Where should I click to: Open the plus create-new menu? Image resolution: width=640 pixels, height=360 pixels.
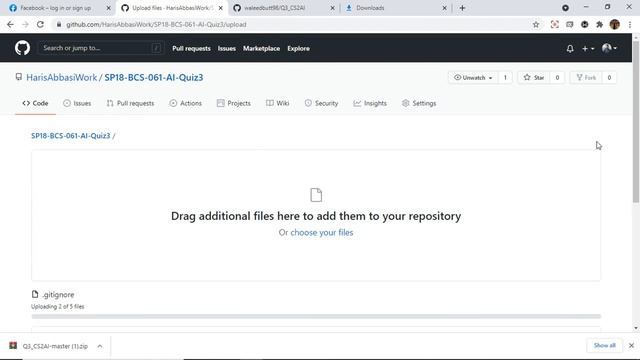tap(588, 49)
